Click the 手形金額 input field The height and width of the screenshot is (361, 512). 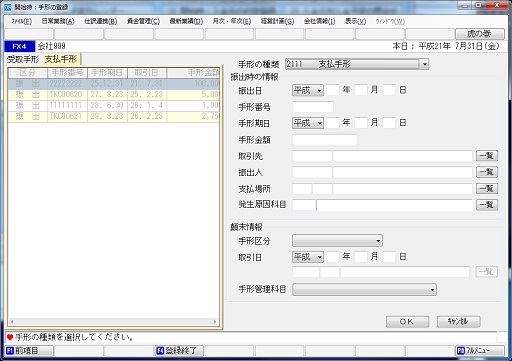click(x=324, y=140)
